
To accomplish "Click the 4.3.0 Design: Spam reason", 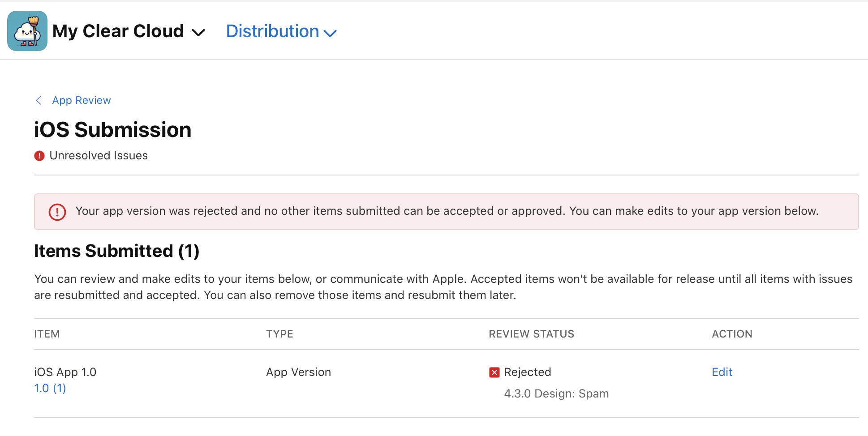I will pyautogui.click(x=556, y=393).
